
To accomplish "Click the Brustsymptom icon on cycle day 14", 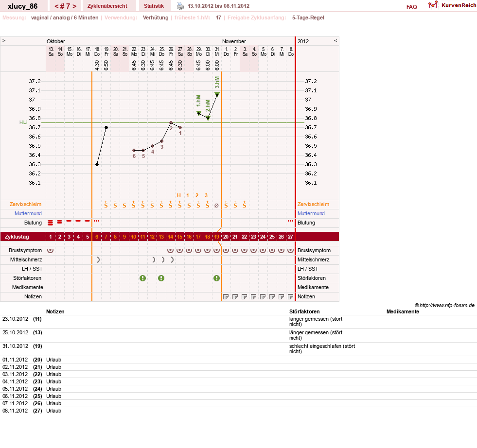I will (170, 250).
